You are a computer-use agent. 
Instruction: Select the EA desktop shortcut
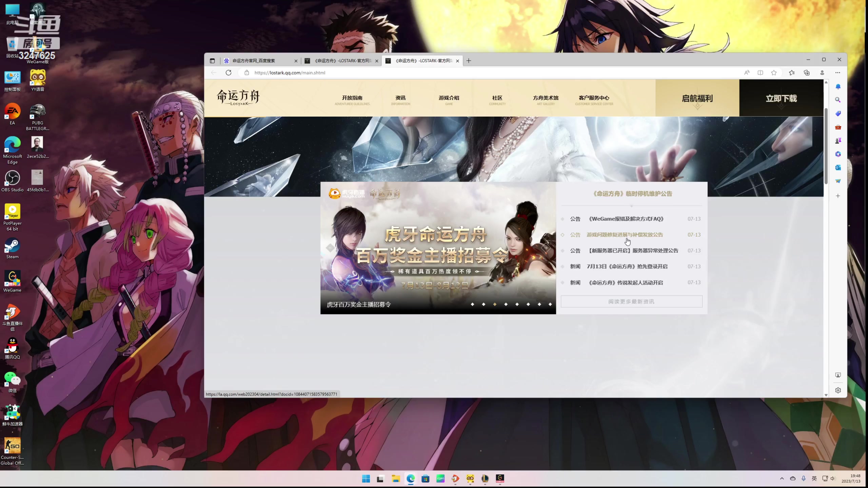(x=12, y=114)
